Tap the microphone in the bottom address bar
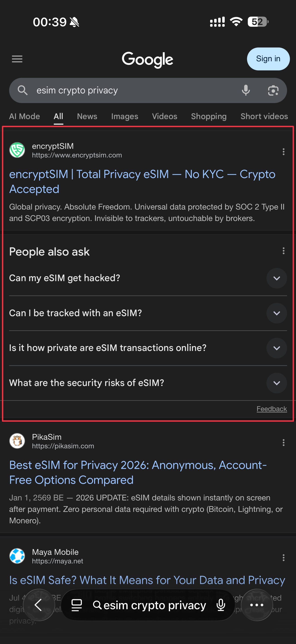 point(221,605)
